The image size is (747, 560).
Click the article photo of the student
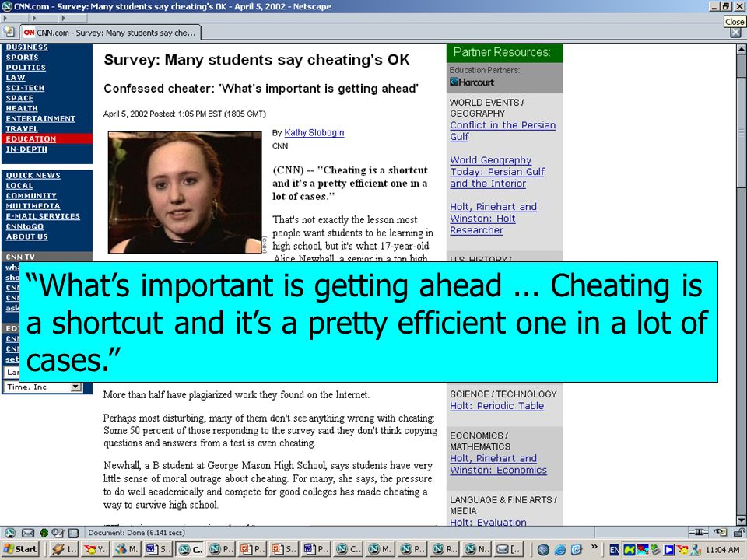point(185,192)
